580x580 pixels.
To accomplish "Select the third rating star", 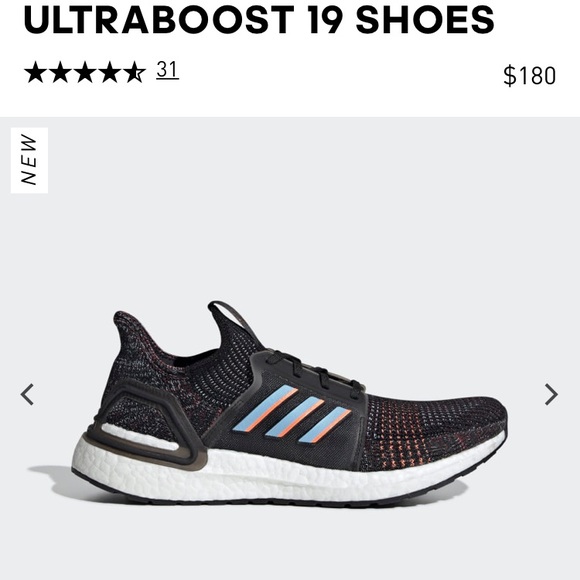I will point(85,72).
